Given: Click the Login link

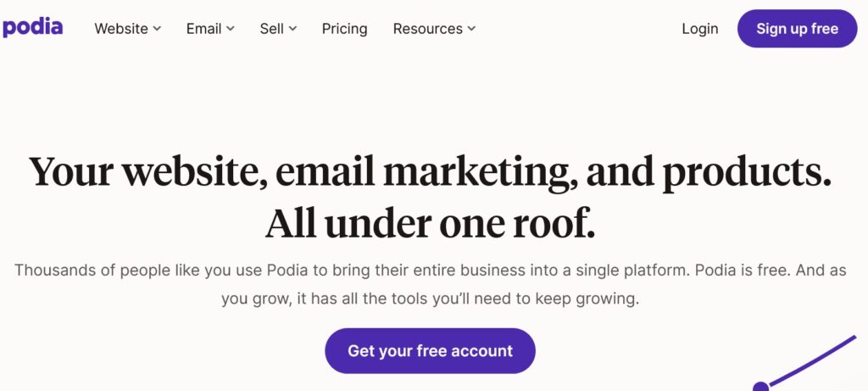Looking at the screenshot, I should pos(699,29).
